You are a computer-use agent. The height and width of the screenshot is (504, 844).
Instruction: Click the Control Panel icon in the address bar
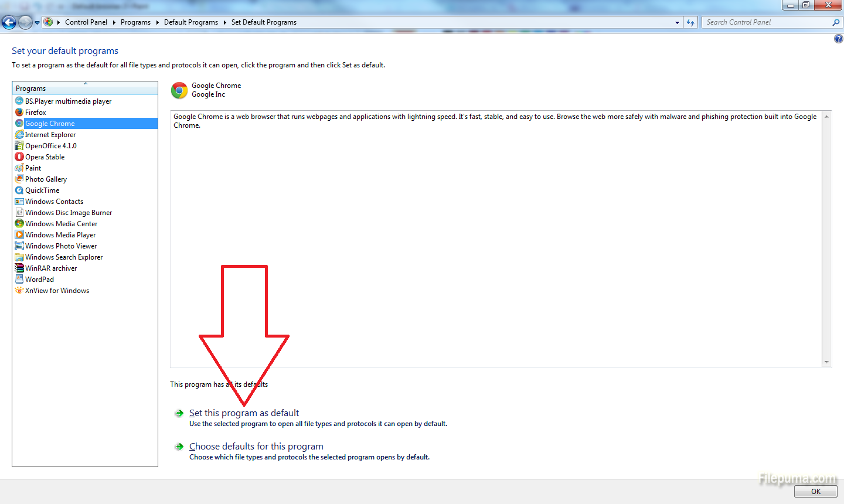[x=49, y=22]
